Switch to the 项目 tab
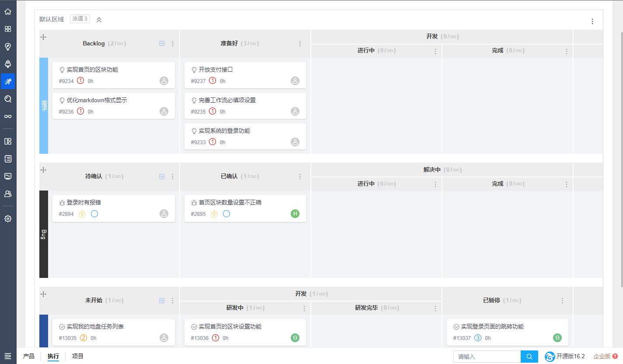623x364 pixels. point(78,356)
